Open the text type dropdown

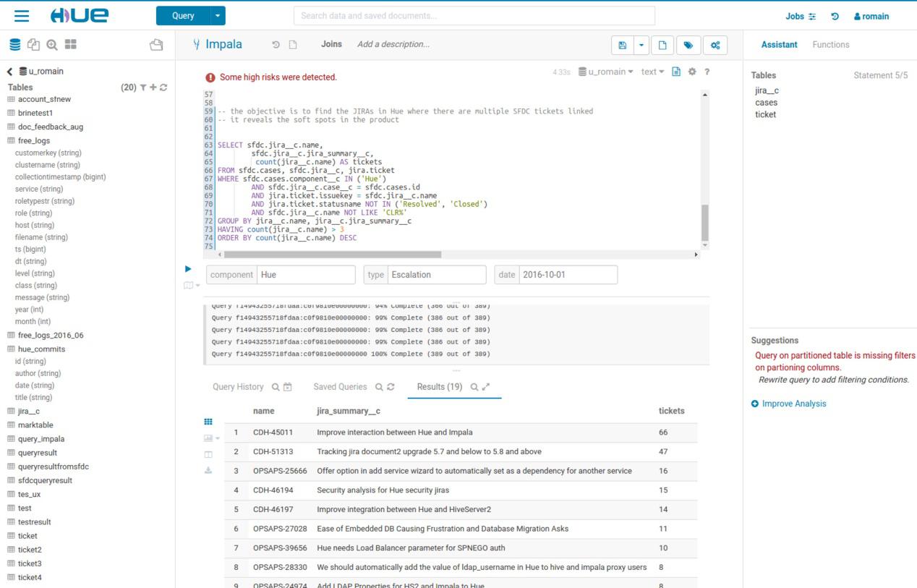652,72
